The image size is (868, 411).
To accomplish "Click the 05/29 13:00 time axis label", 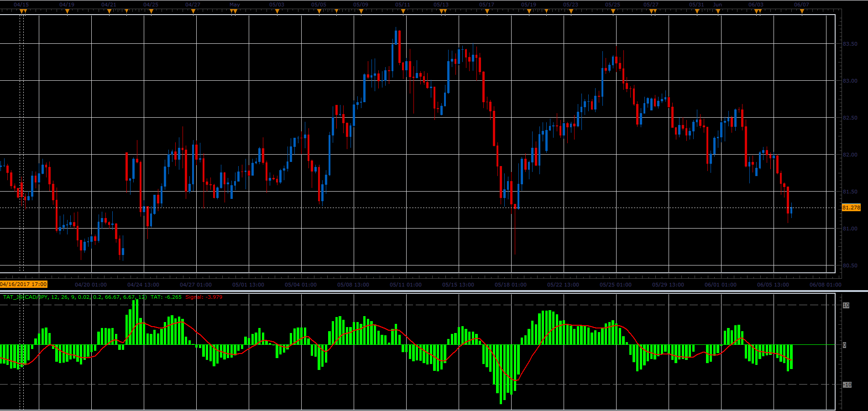I will [668, 285].
